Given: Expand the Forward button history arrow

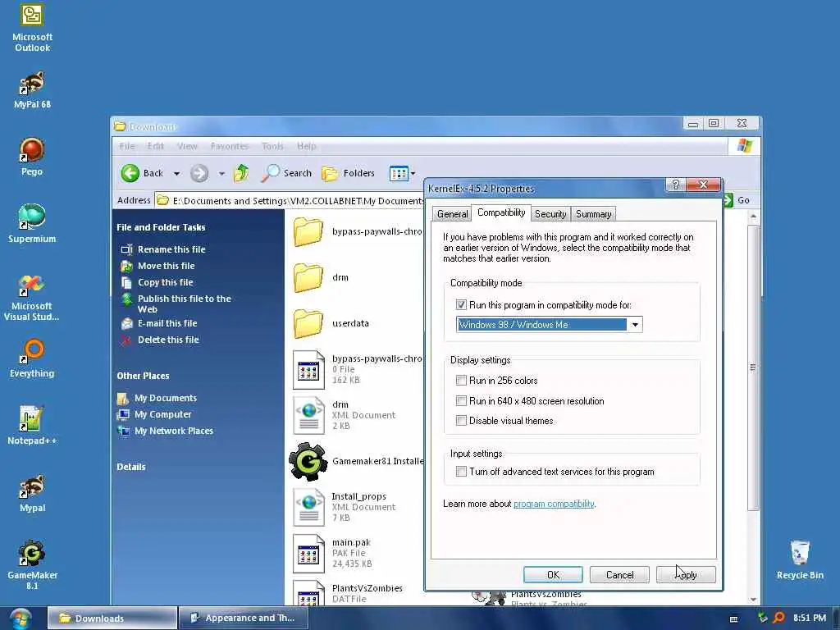Looking at the screenshot, I should point(221,174).
